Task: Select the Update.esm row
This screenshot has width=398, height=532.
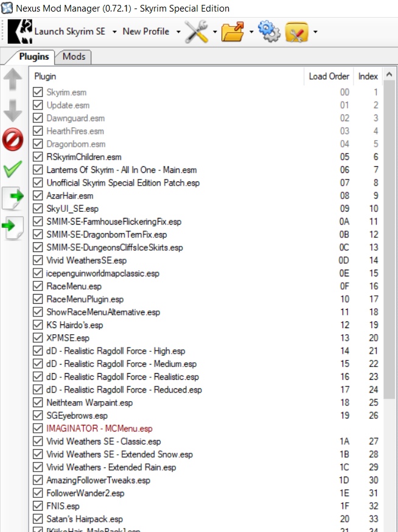Action: (206, 105)
